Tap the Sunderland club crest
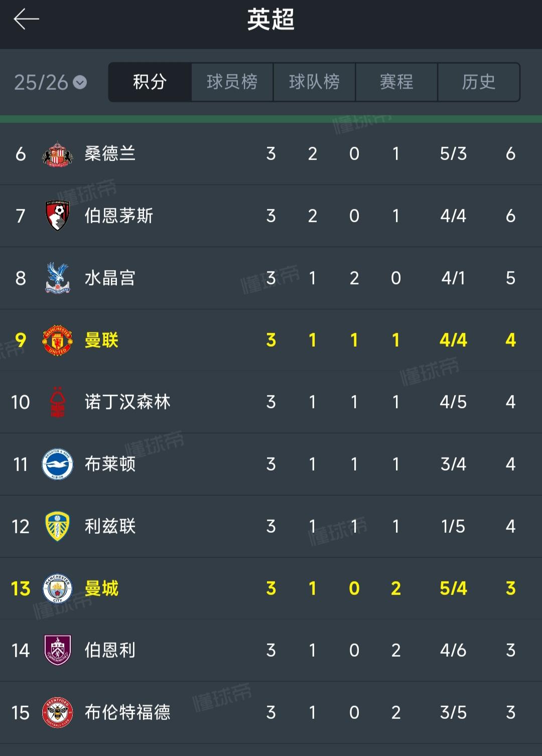 click(57, 154)
